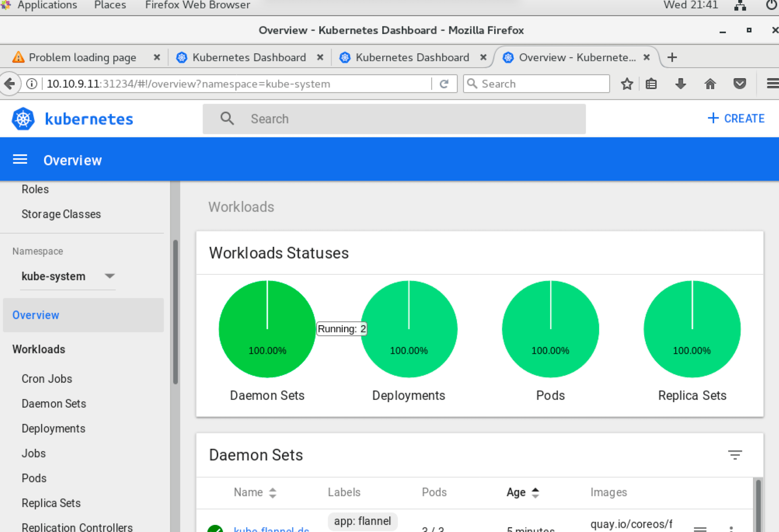Click the clock showing Wed 21:41
The width and height of the screenshot is (779, 532).
(x=691, y=5)
